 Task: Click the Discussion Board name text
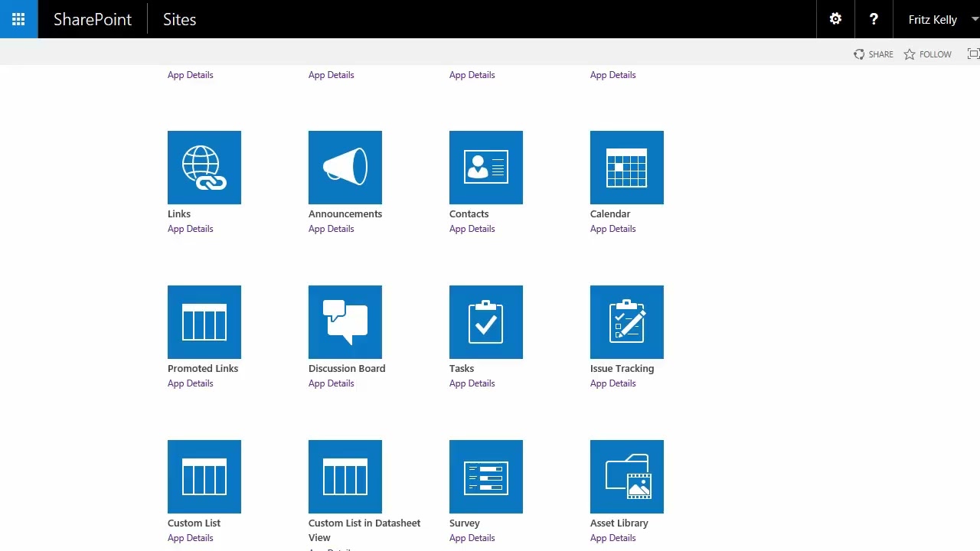point(347,369)
